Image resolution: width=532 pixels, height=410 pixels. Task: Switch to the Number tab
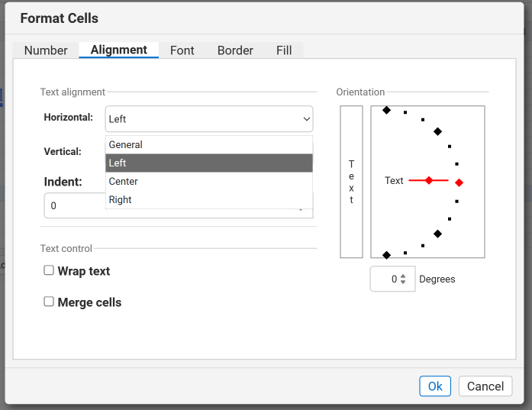pos(46,50)
